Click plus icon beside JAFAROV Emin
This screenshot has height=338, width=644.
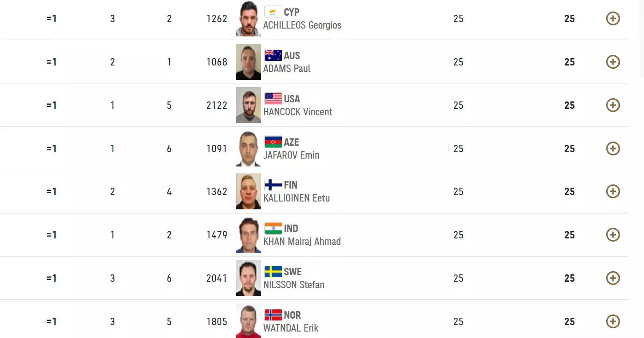pos(613,148)
